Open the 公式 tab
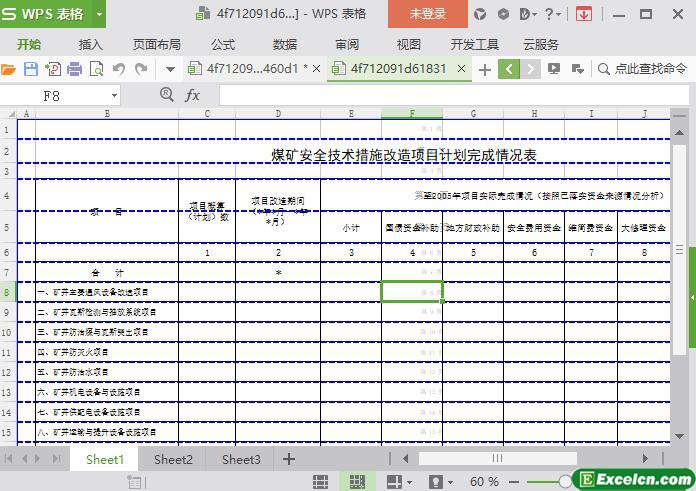The image size is (696, 491). [x=223, y=44]
